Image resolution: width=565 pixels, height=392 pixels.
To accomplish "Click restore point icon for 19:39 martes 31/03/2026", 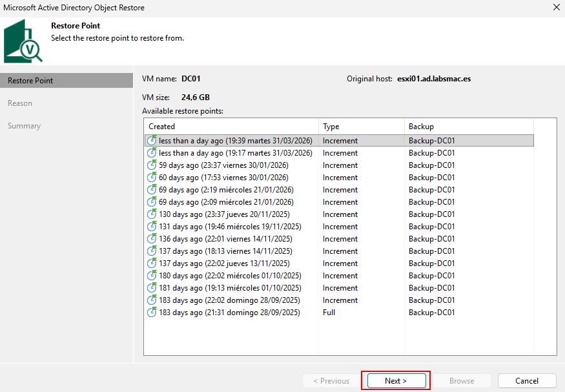I will [x=152, y=141].
